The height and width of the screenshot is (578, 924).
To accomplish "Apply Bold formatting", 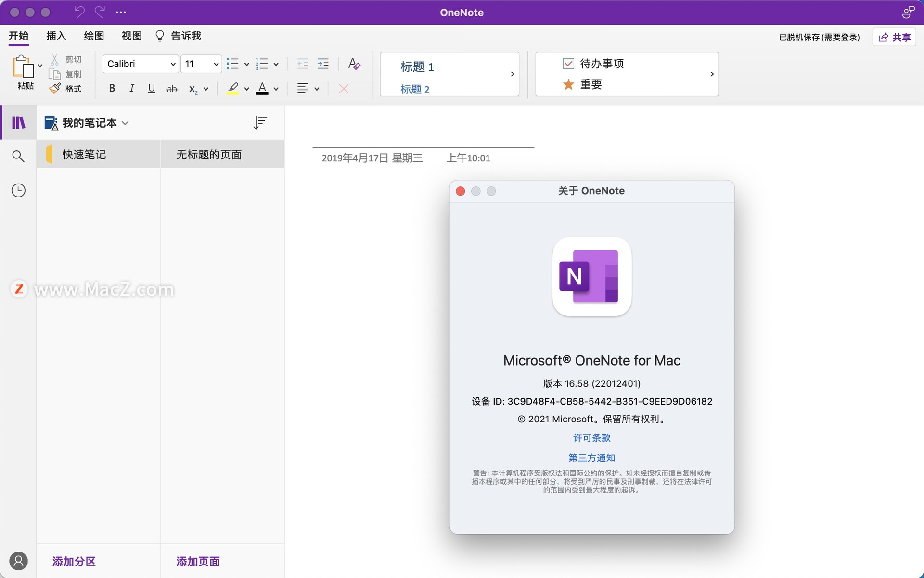I will point(112,88).
